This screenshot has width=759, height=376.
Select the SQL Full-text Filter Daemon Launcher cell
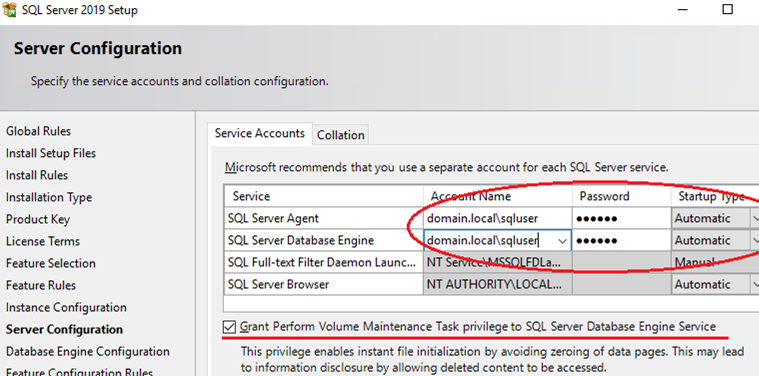324,262
